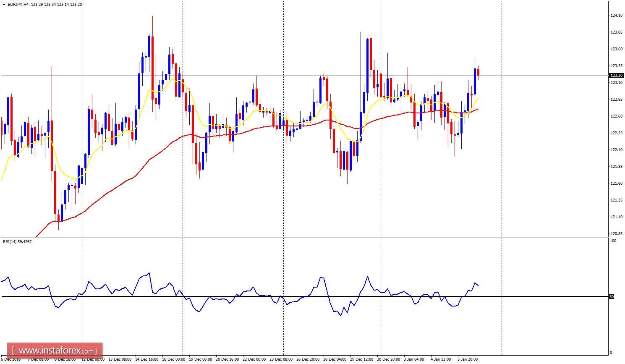Click the 123.85 price scale label

pos(616,32)
